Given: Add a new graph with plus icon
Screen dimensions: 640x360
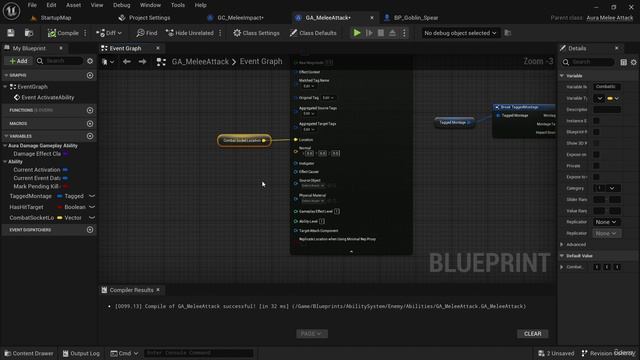Looking at the screenshot, I should [90, 76].
